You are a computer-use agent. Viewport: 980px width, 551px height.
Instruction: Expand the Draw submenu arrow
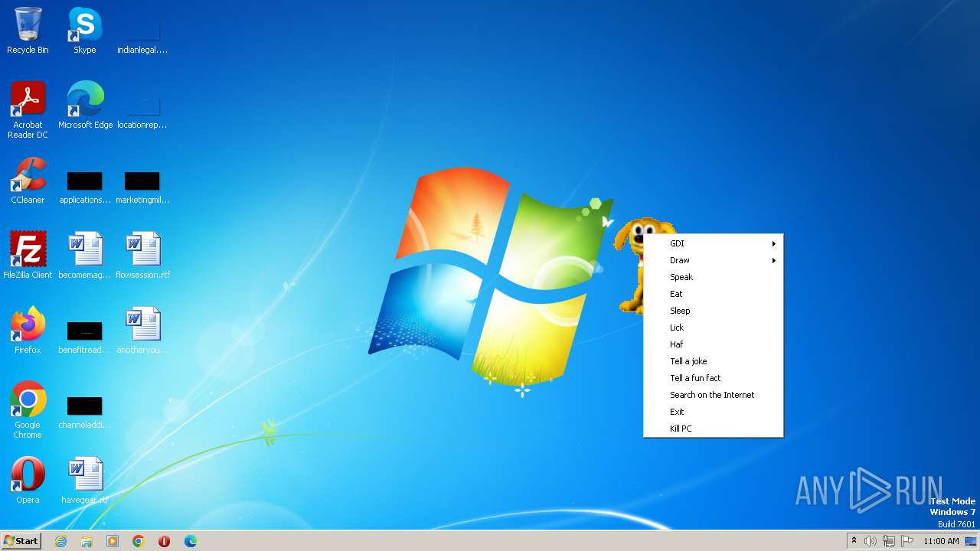(x=774, y=260)
